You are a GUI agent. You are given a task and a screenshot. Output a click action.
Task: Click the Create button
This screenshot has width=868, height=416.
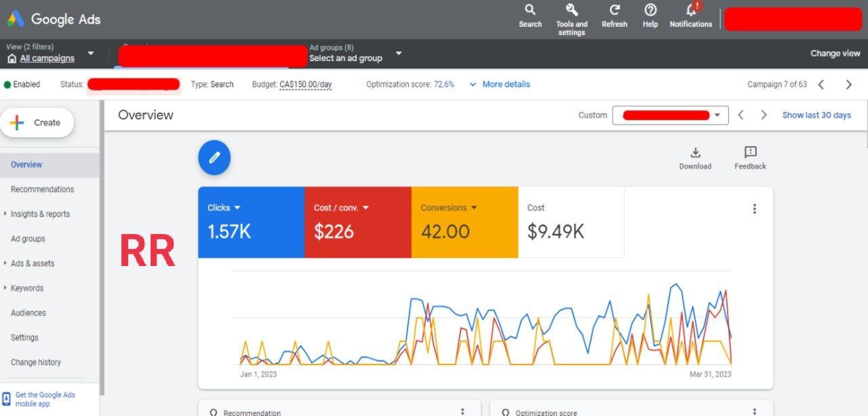pos(37,123)
